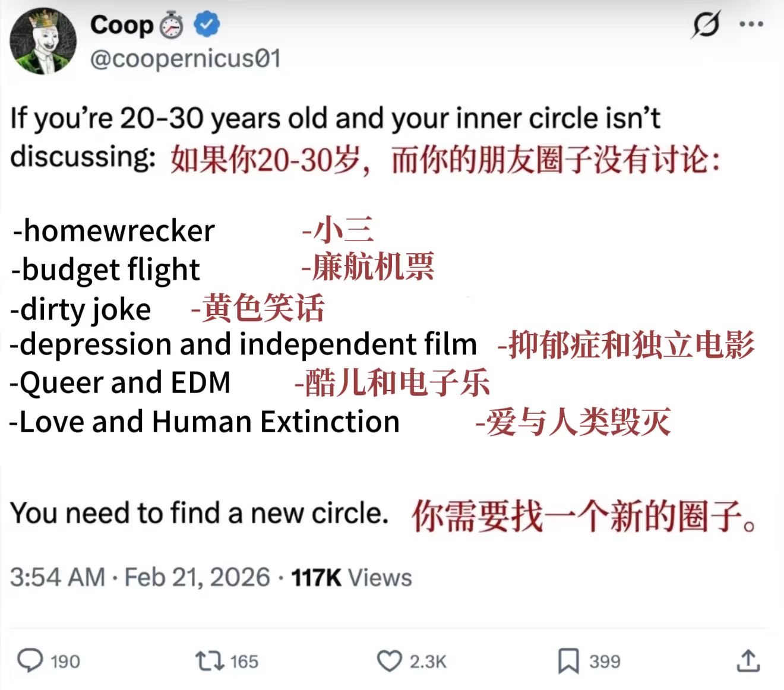This screenshot has height=690, width=784.
Task: Click the share upload icon
Action: (748, 660)
